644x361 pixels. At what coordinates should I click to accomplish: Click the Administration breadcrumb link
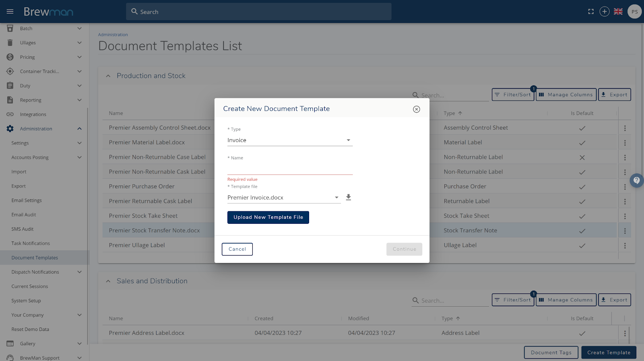(113, 35)
